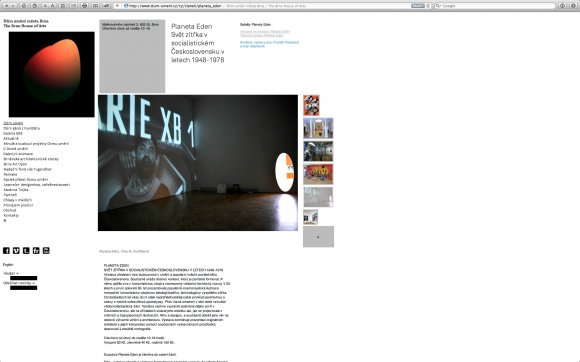This screenshot has width=580, height=362.
Task: Open 'Otisky v médiích' menu link
Action: pos(18,200)
